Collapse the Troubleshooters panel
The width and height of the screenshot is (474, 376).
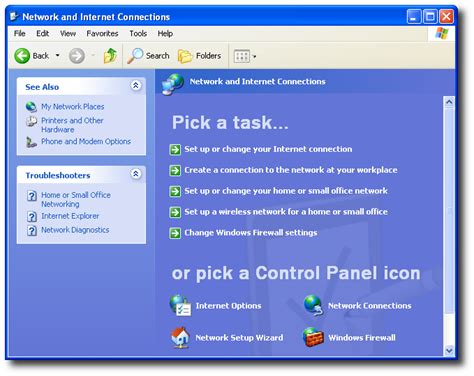(x=136, y=174)
